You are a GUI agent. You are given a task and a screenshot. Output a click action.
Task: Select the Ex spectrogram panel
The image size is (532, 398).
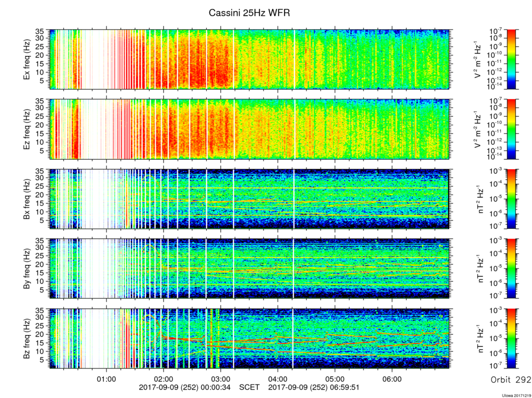pyautogui.click(x=250, y=59)
